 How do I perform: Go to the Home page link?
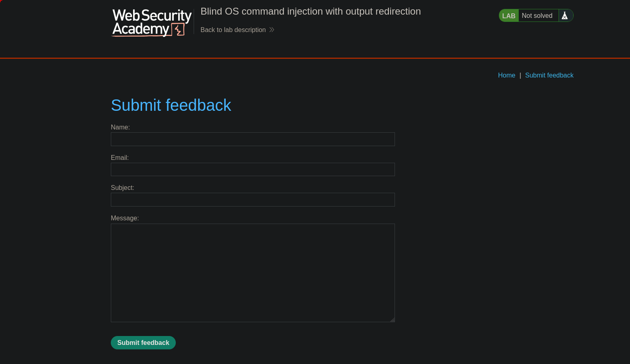[x=507, y=75]
